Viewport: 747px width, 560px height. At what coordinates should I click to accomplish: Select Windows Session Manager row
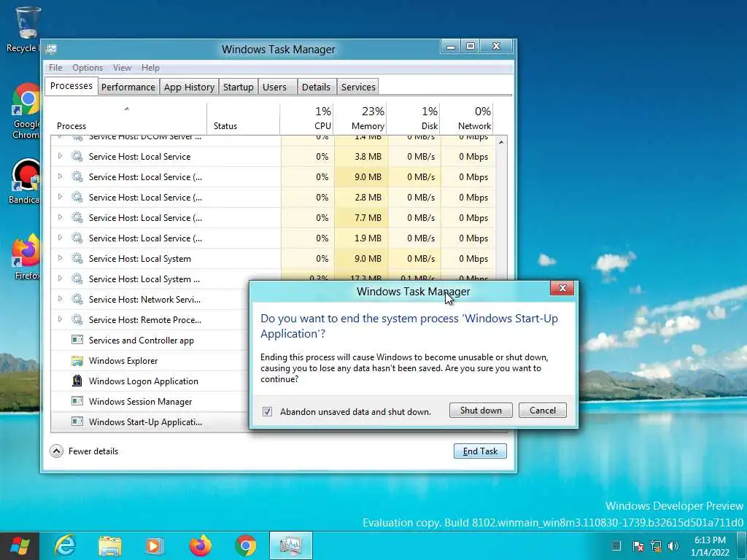[150, 402]
